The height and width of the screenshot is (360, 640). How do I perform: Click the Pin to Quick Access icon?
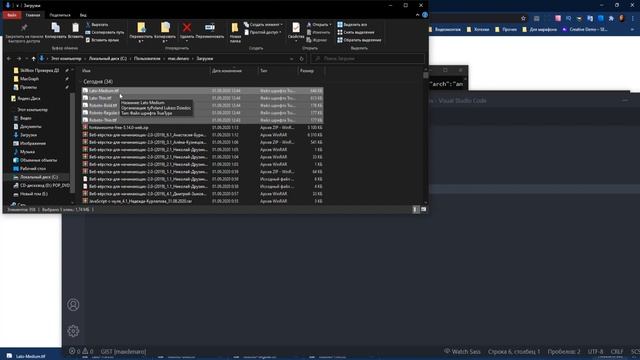24,27
